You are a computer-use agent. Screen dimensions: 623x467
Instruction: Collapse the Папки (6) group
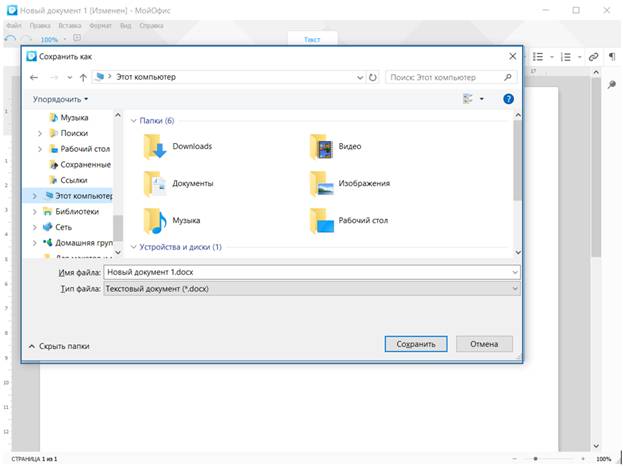point(134,121)
